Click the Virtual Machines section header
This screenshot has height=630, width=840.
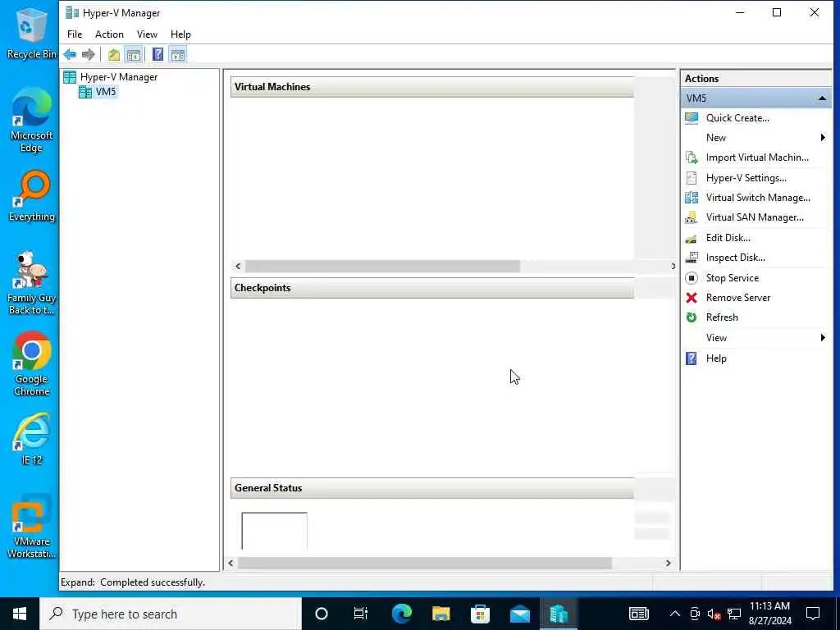click(x=432, y=87)
